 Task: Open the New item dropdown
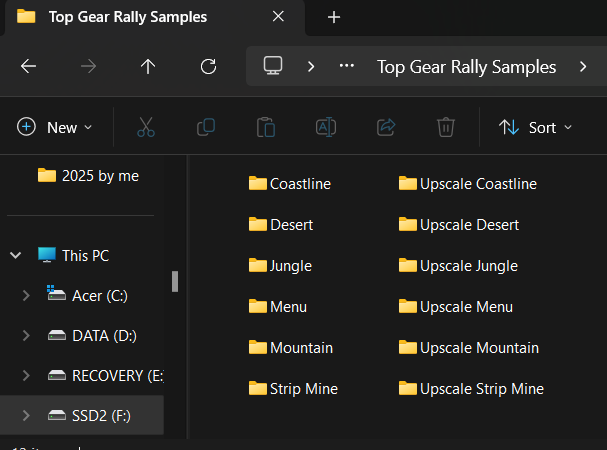(55, 127)
